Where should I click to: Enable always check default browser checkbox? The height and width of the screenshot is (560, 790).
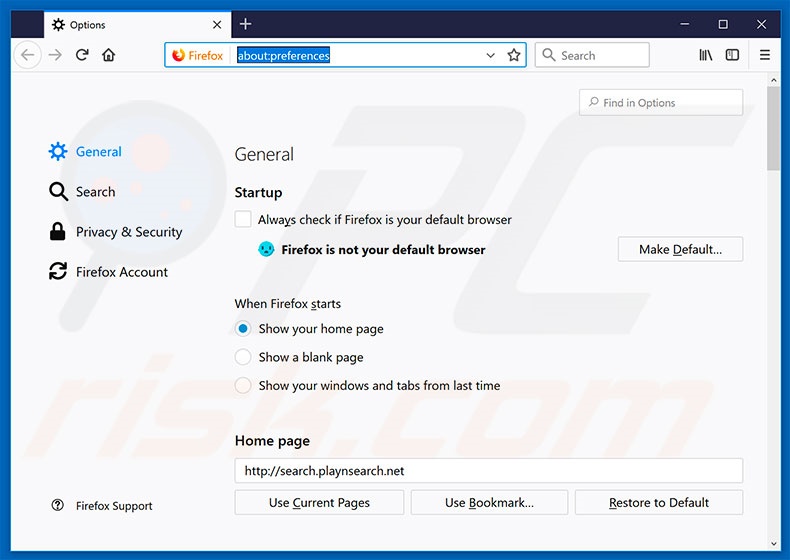243,219
